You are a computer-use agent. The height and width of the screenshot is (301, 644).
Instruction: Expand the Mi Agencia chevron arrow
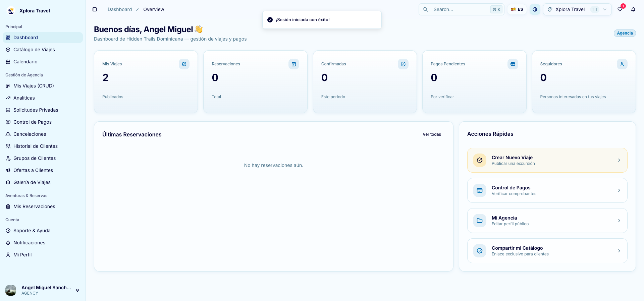(619, 221)
